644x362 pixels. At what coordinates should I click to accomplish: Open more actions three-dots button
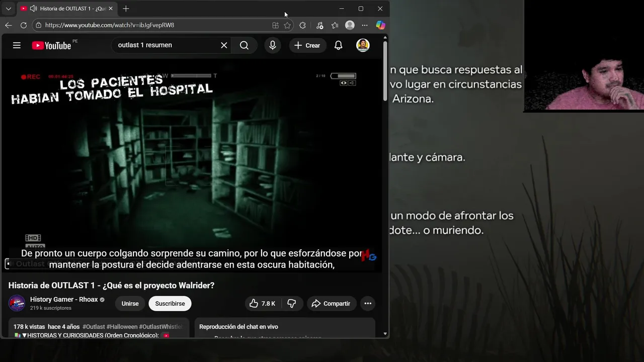click(368, 304)
